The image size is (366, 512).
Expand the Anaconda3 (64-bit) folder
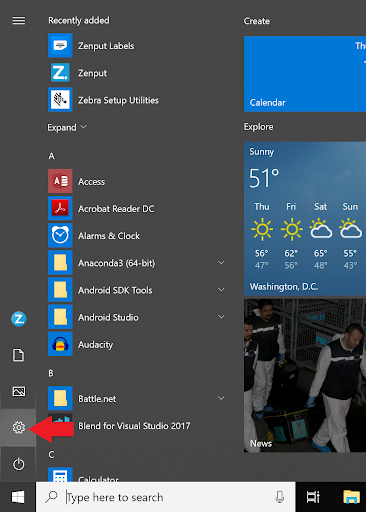coord(221,263)
